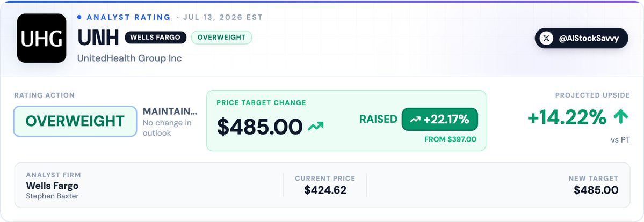Click the +22.17% raised badge
This screenshot has height=222, width=644.
[439, 120]
